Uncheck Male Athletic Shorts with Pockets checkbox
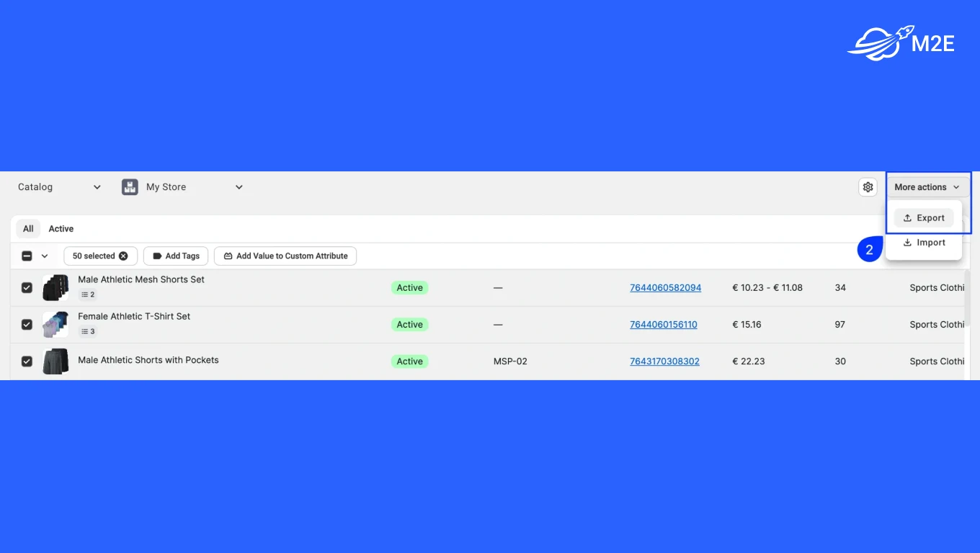The width and height of the screenshot is (980, 553). pyautogui.click(x=27, y=361)
